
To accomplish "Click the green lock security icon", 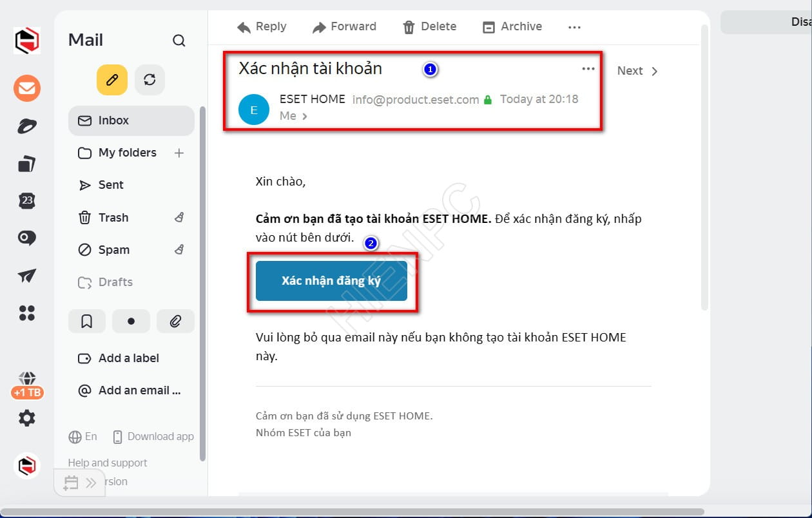I will (488, 100).
